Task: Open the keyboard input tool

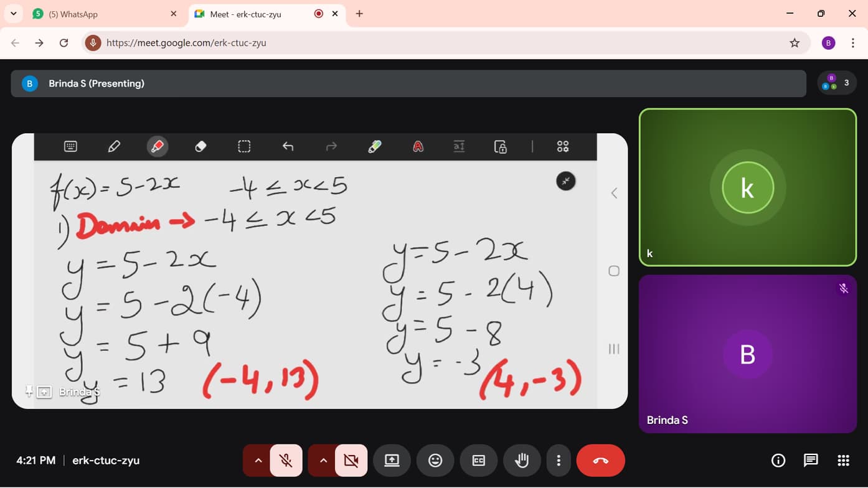Action: coord(70,146)
